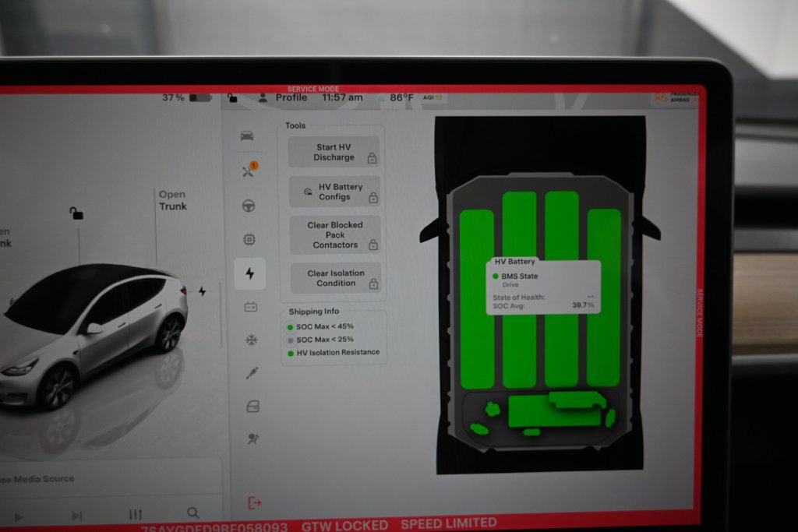Tap the padlock icon above the car image
The width and height of the screenshot is (798, 532).
(76, 213)
